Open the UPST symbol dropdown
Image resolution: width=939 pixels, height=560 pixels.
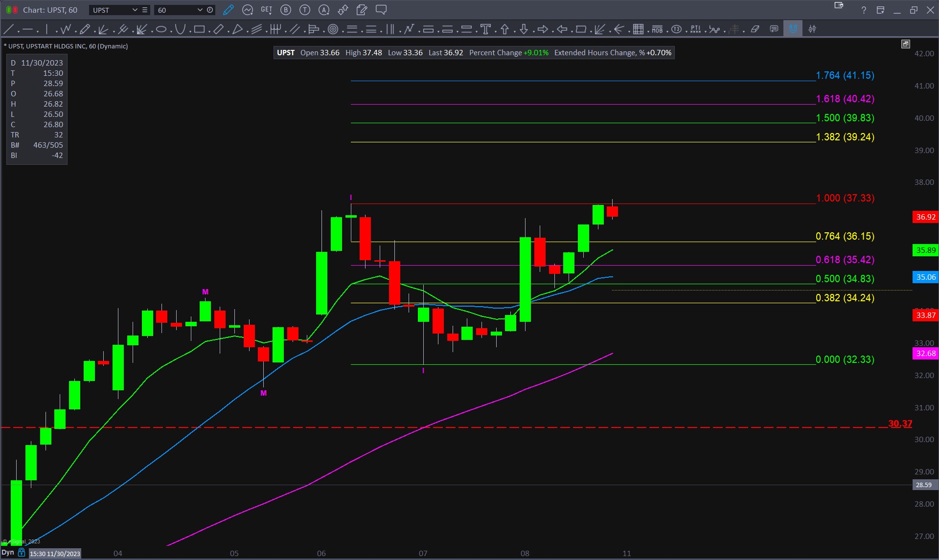click(x=135, y=10)
